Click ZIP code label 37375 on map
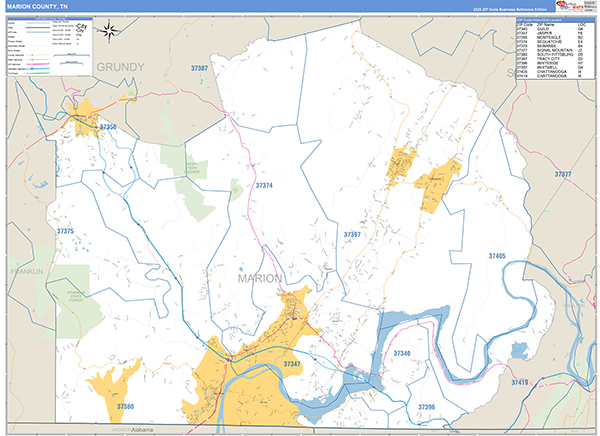 tap(65, 231)
